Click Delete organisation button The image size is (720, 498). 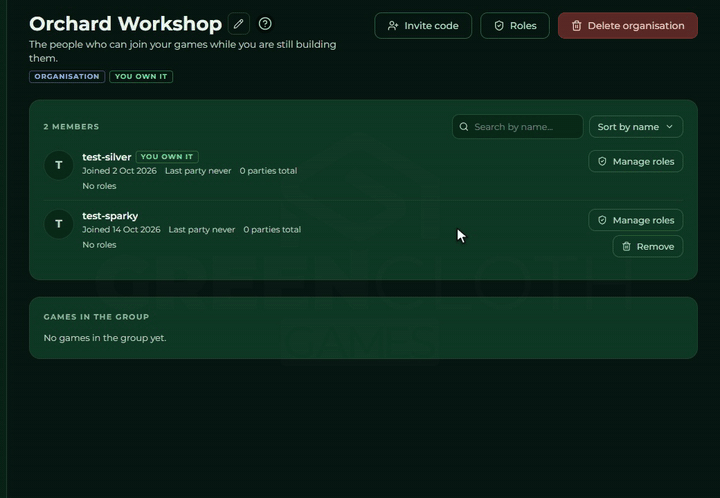click(628, 26)
